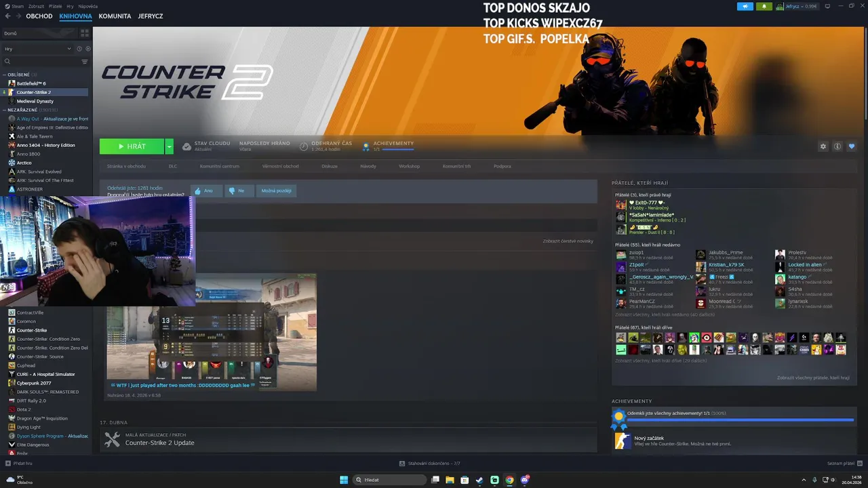Switch to Big Picture mode icon
868x488 pixels.
coord(827,6)
